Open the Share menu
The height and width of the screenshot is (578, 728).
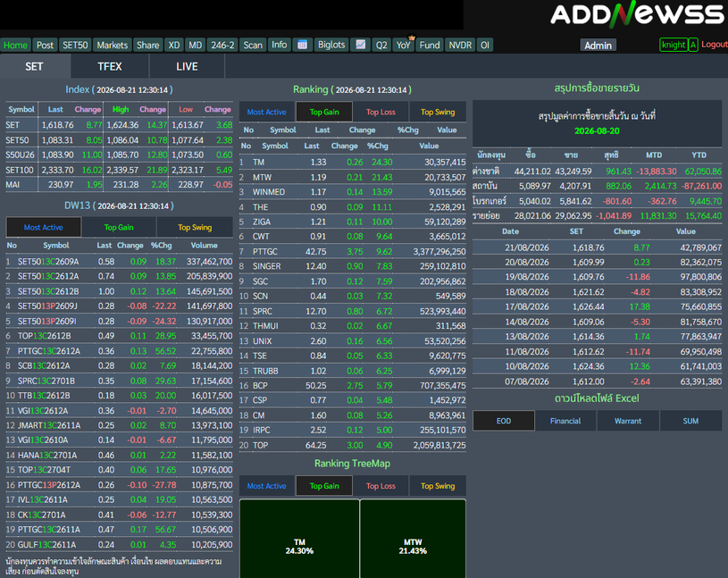point(148,45)
